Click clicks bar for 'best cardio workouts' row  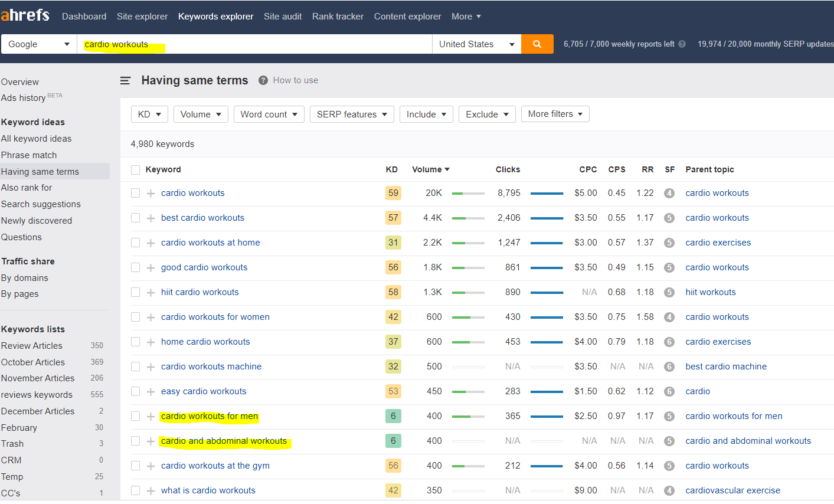pyautogui.click(x=547, y=218)
